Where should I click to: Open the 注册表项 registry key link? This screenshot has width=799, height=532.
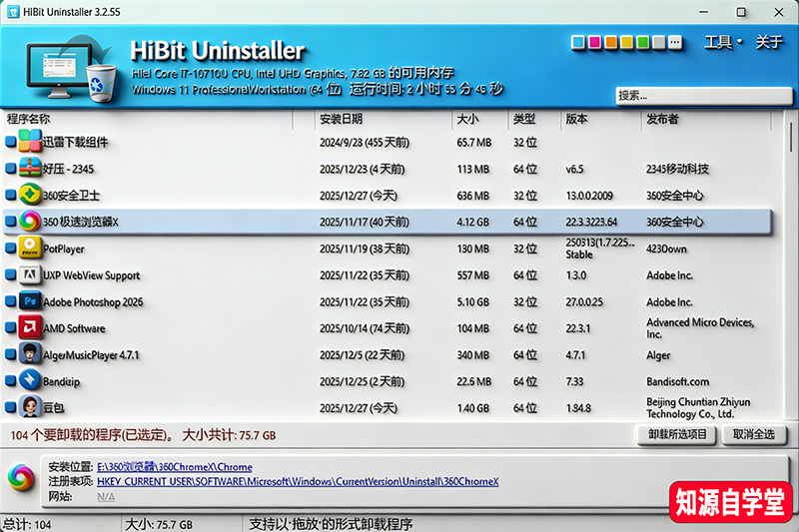point(298,482)
